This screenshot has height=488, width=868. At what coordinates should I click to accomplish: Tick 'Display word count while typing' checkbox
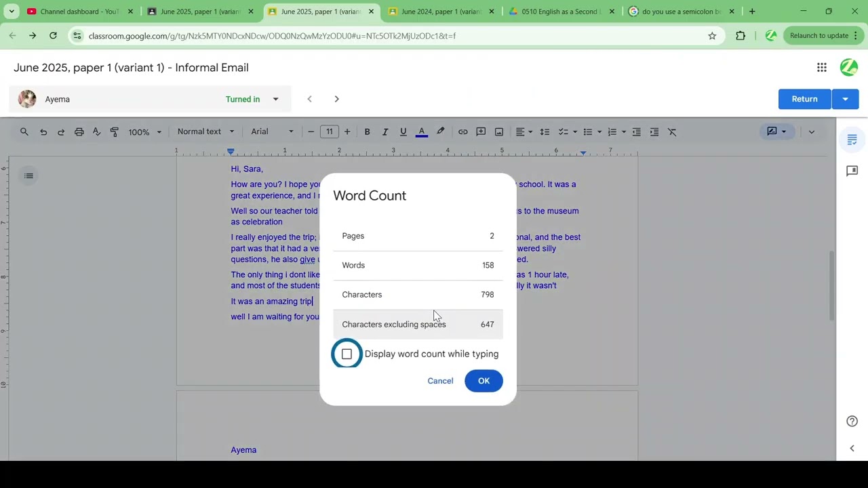[x=347, y=354]
